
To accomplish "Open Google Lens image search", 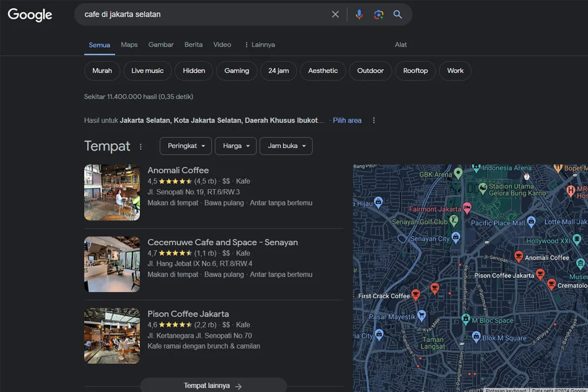I will tap(379, 14).
